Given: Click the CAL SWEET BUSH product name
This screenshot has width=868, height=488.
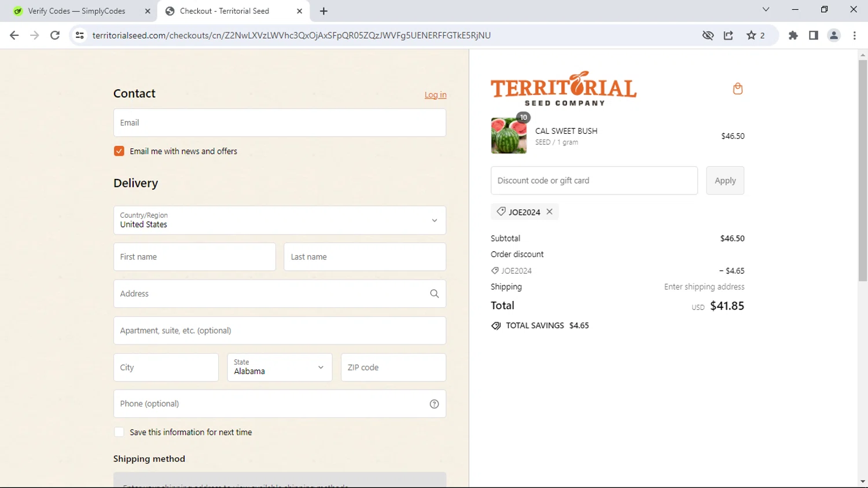Looking at the screenshot, I should [567, 131].
